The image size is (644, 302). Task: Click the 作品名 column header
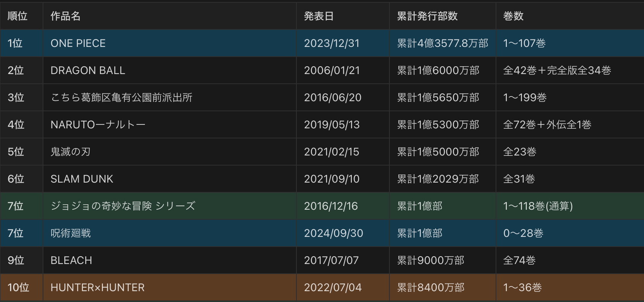tap(65, 16)
